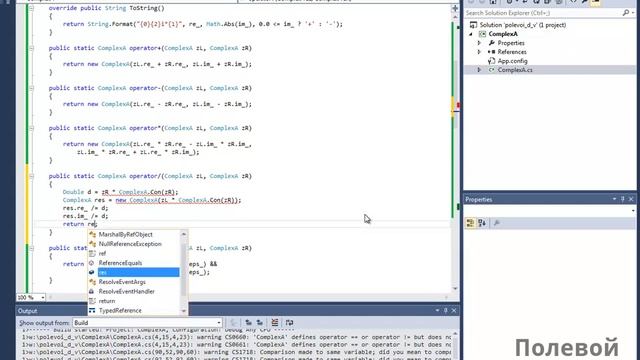The width and height of the screenshot is (640, 360).
Task: Select ResolveEventHandler in completion list
Action: [127, 291]
